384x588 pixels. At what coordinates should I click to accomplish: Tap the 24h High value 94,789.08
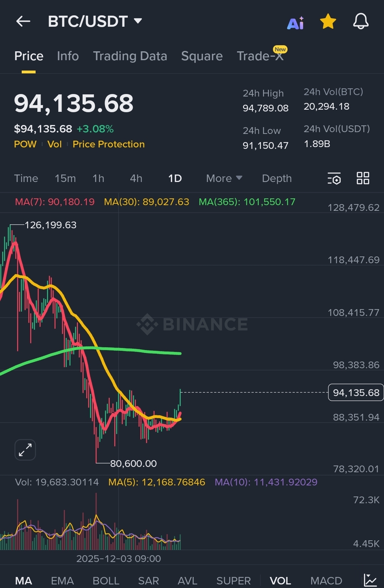265,108
